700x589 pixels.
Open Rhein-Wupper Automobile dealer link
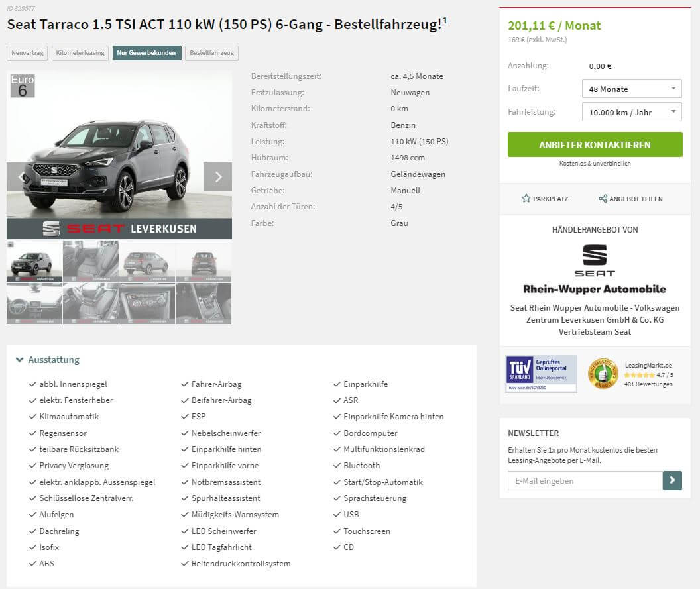pyautogui.click(x=595, y=289)
